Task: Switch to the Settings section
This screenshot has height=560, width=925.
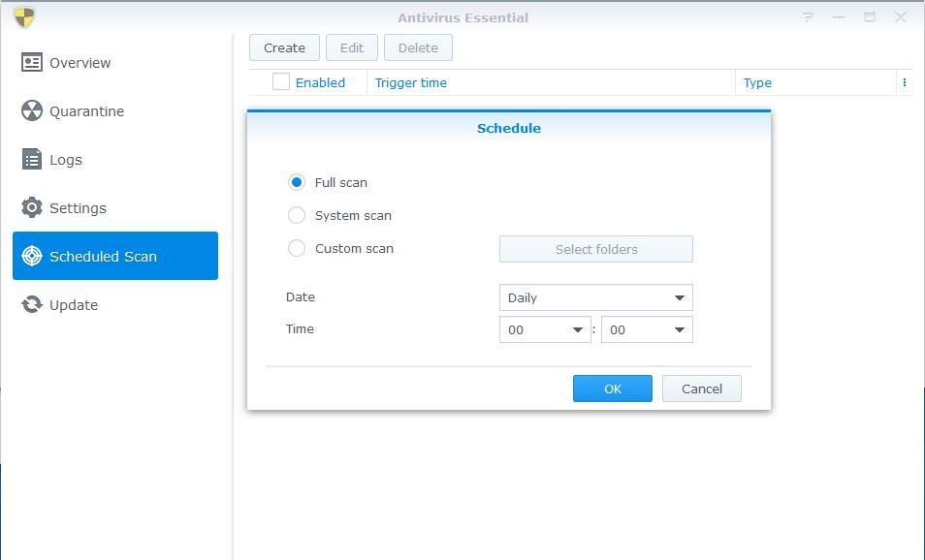Action: click(x=115, y=207)
